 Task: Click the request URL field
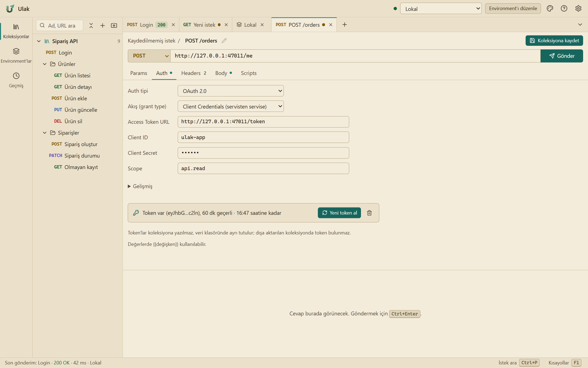(x=355, y=56)
